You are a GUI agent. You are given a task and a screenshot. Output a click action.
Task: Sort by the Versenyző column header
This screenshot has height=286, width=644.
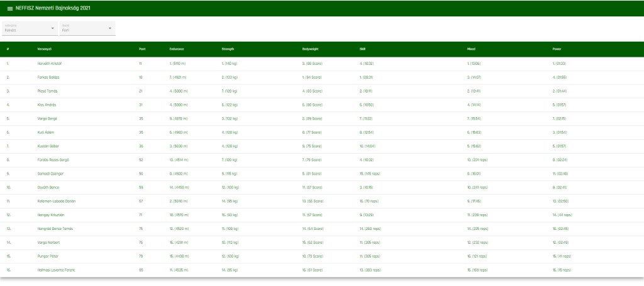[43, 49]
